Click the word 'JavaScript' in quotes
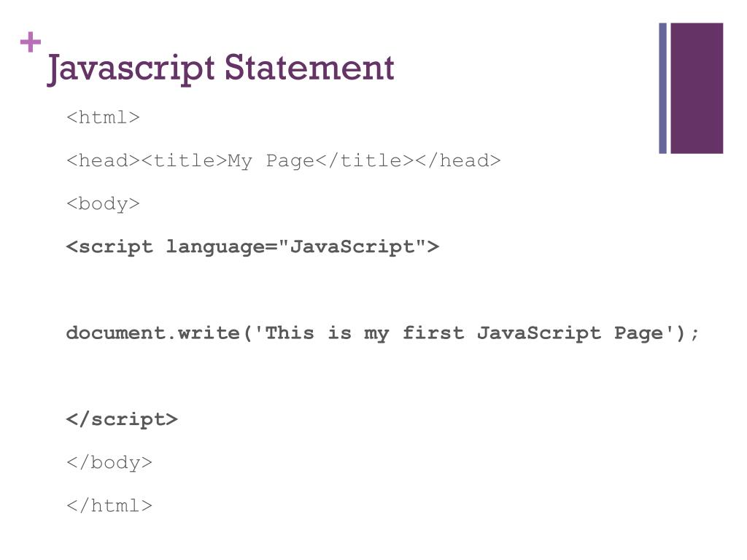The width and height of the screenshot is (747, 560). (x=352, y=246)
